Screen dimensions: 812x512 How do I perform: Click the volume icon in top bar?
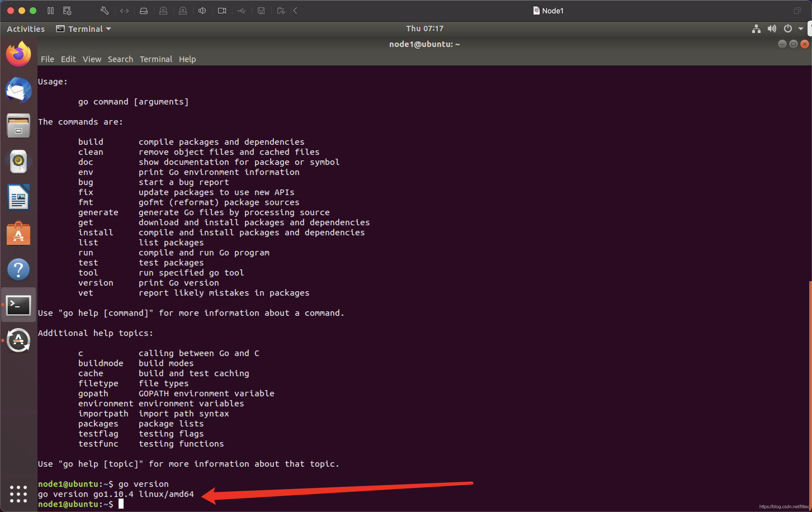coord(772,29)
